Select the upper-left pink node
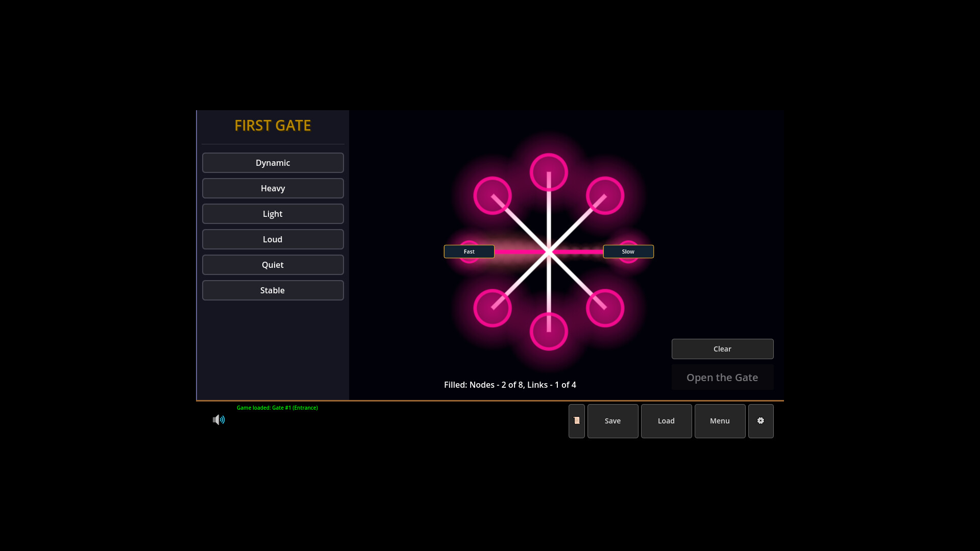This screenshot has width=980, height=551. click(492, 195)
